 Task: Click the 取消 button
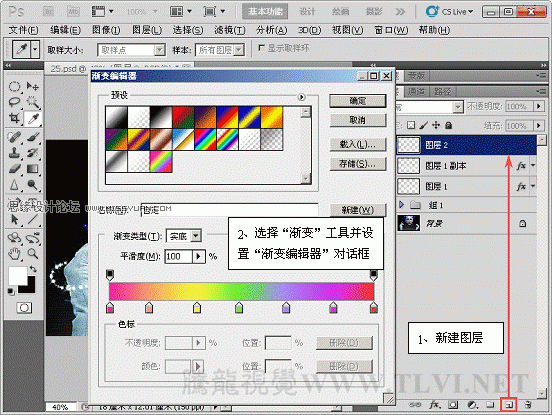[x=358, y=120]
